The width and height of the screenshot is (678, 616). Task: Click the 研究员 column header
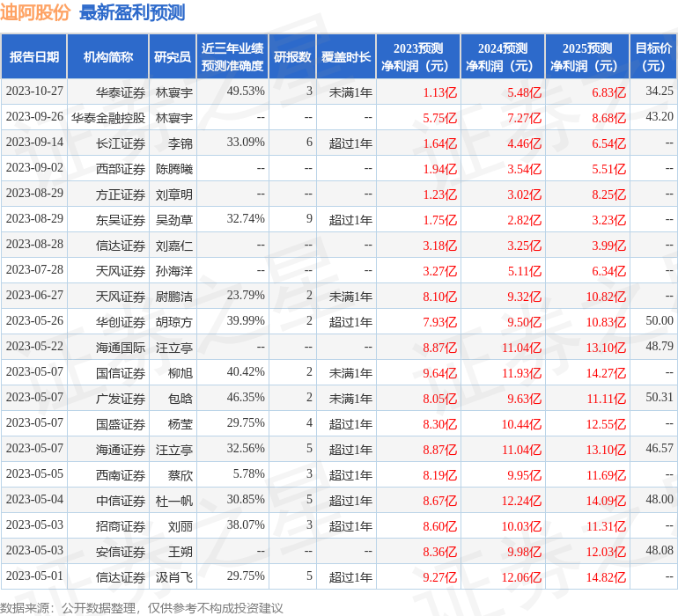point(173,56)
